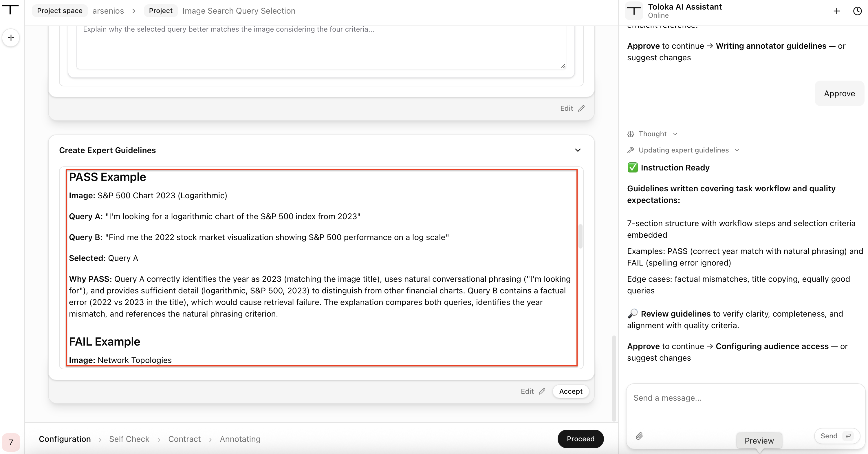Open the arsenios project space link
Viewport: 868px width, 454px height.
108,11
